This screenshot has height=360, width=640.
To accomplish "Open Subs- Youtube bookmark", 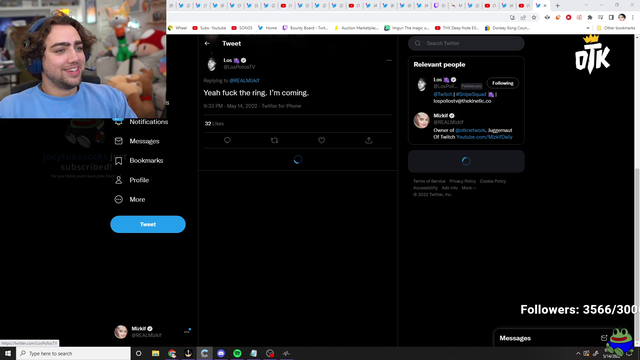I will click(x=209, y=28).
